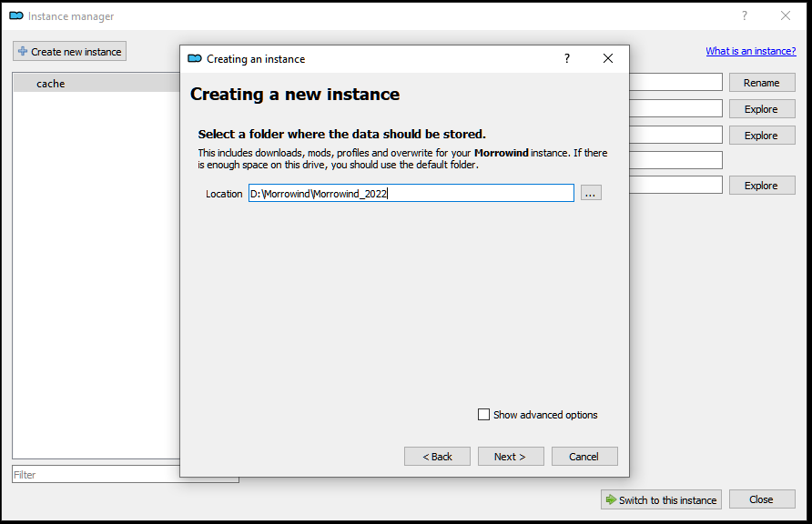Select the cache instance in the list

tap(51, 84)
